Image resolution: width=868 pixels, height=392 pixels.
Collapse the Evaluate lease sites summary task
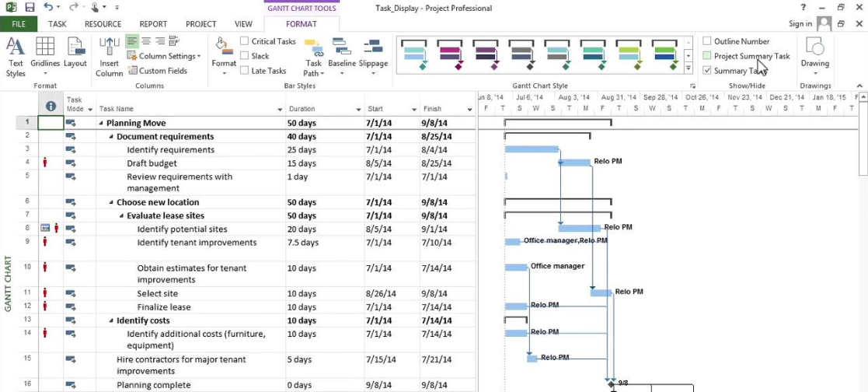121,216
